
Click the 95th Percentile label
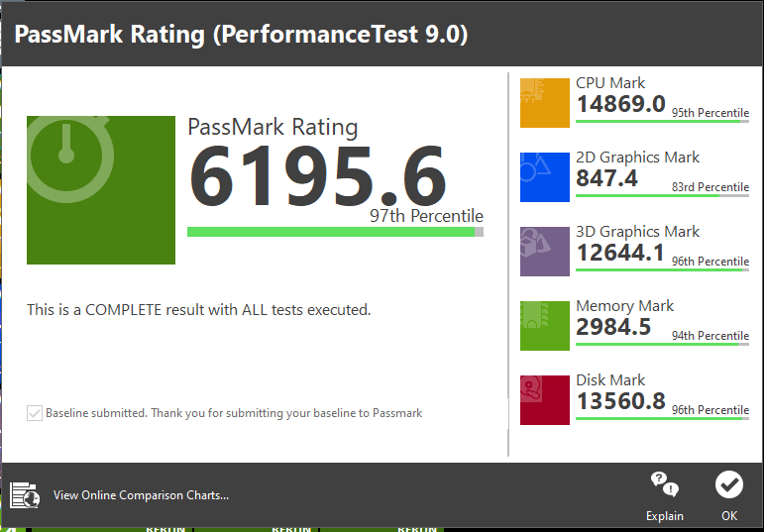[710, 113]
